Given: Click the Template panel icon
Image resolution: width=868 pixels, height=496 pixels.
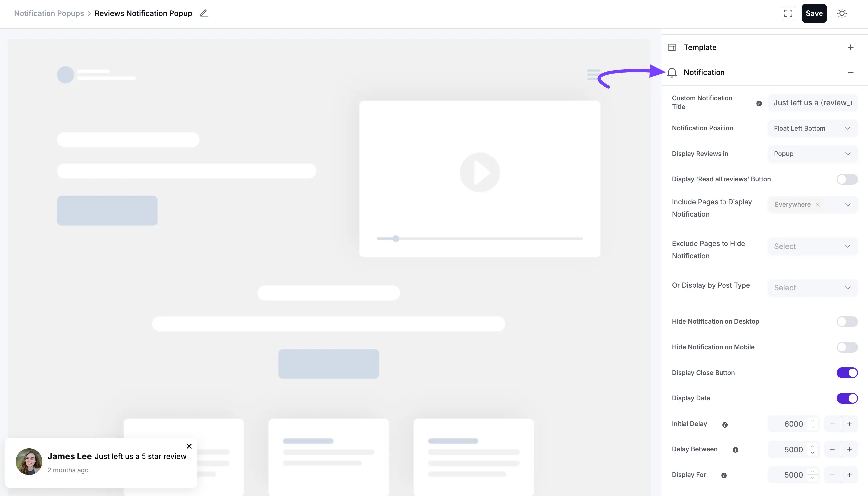Looking at the screenshot, I should (x=672, y=47).
